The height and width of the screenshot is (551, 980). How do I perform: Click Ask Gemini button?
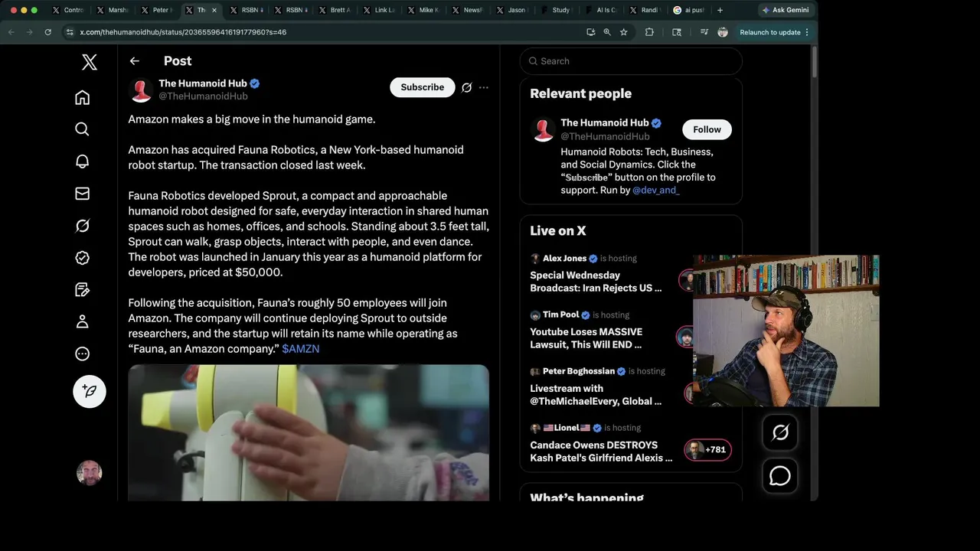(x=786, y=10)
